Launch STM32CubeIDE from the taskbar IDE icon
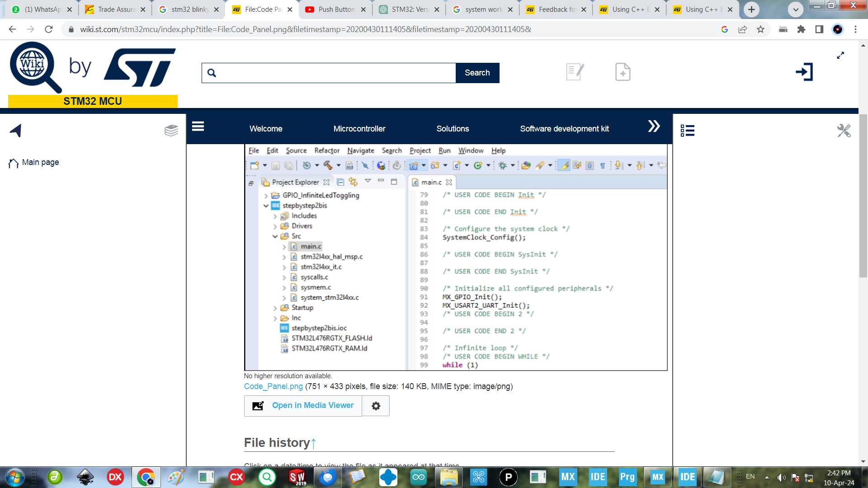 tap(598, 477)
